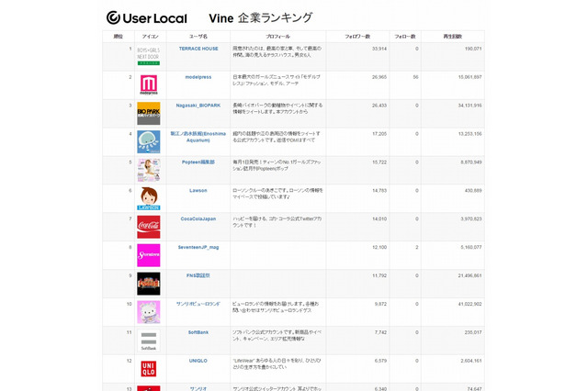Open the TERRACE HOUSE user link
The width and height of the screenshot is (588, 391).
(x=198, y=49)
